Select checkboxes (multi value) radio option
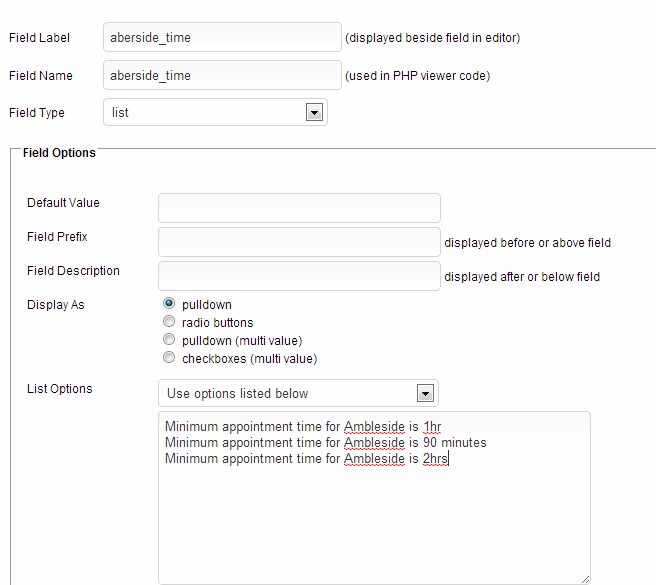This screenshot has width=656, height=585. pos(169,358)
